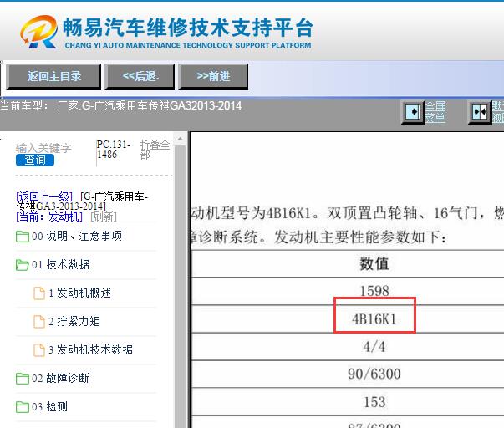Expand folder 00 说明、注意事项
This screenshot has height=428, width=504.
pos(77,236)
